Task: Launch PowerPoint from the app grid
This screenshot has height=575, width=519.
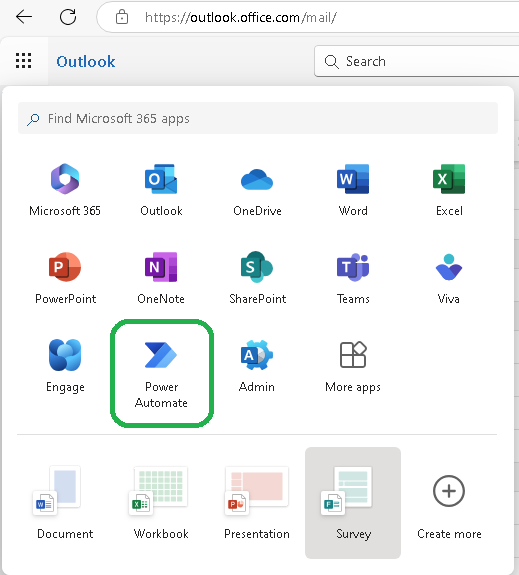Action: coord(65,278)
